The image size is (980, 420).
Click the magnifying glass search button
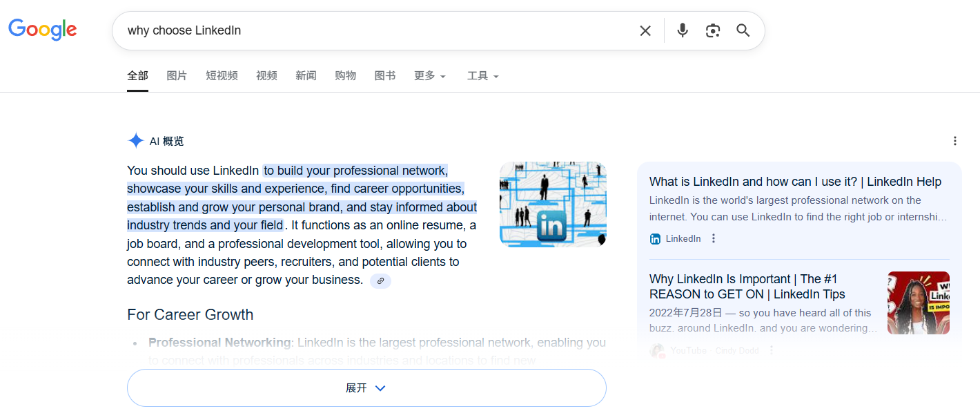[x=743, y=30]
